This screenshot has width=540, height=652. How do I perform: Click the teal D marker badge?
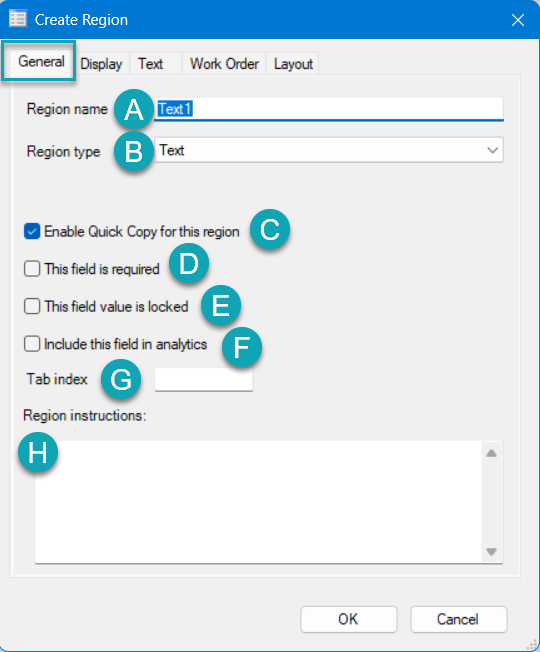pyautogui.click(x=189, y=264)
